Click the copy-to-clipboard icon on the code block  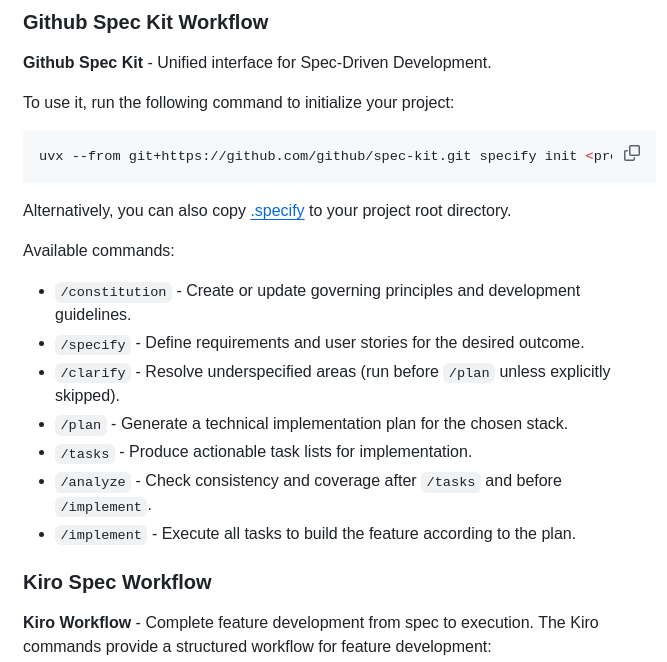(x=632, y=153)
